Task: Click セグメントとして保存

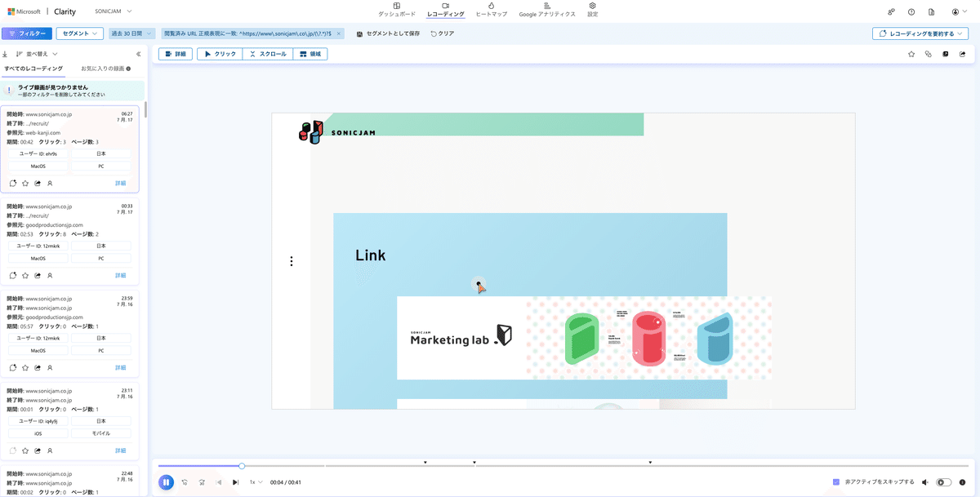Action: [x=389, y=33]
